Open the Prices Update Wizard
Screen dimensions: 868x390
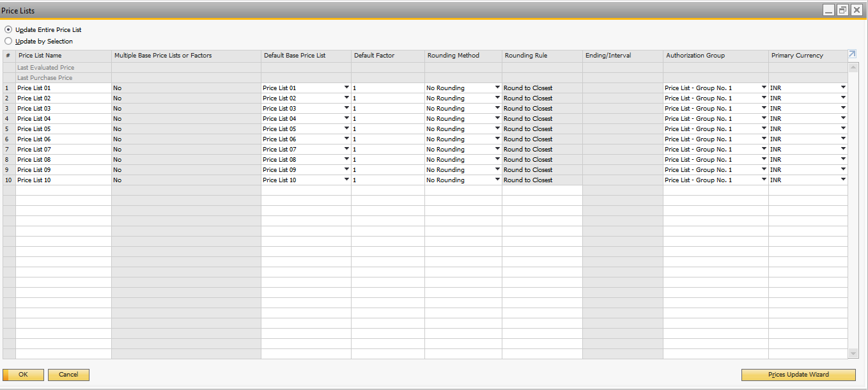(798, 375)
